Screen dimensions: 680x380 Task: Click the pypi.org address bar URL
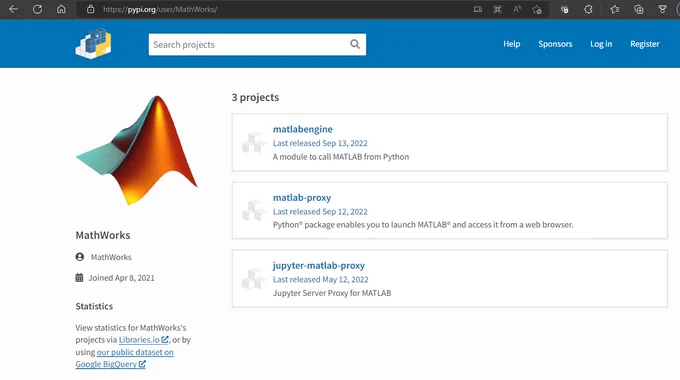160,9
